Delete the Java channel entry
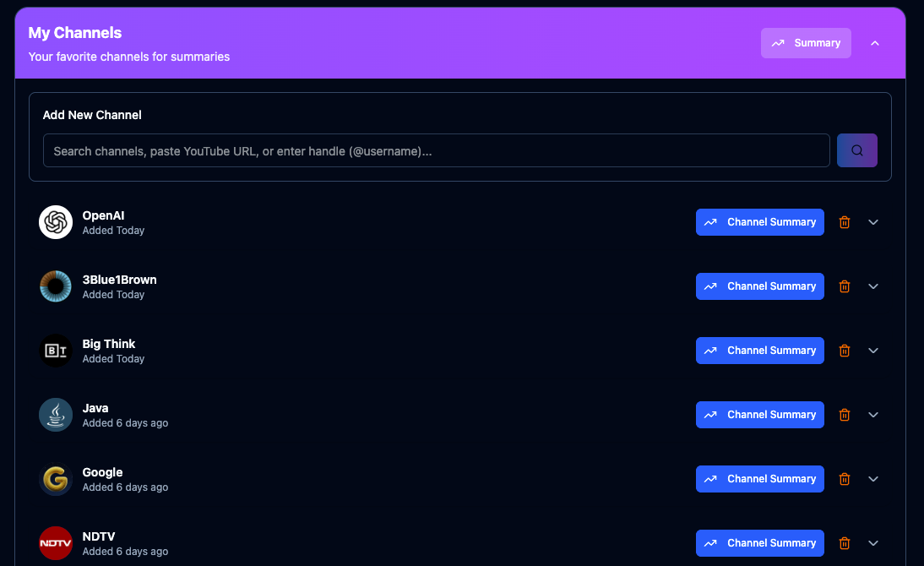Viewport: 924px width, 566px height. click(844, 415)
